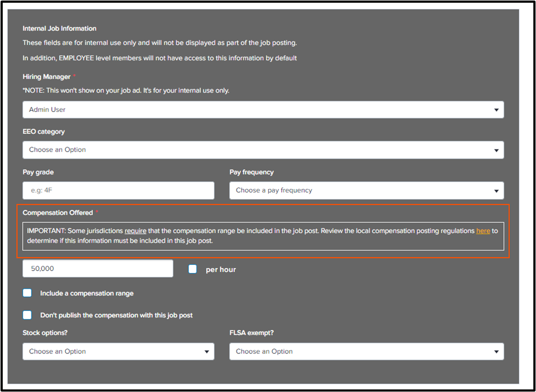Check the 'per hour' checkbox
This screenshot has width=536, height=392.
[193, 269]
